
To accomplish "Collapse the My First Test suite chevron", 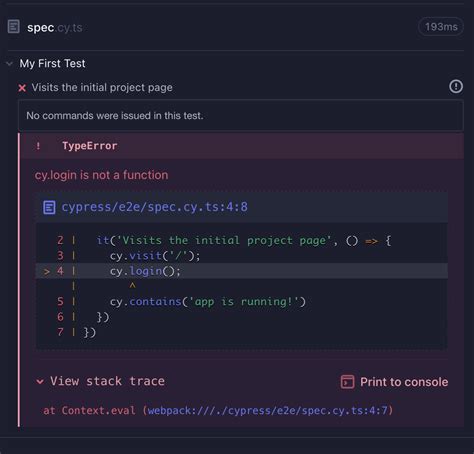I will pos(9,63).
